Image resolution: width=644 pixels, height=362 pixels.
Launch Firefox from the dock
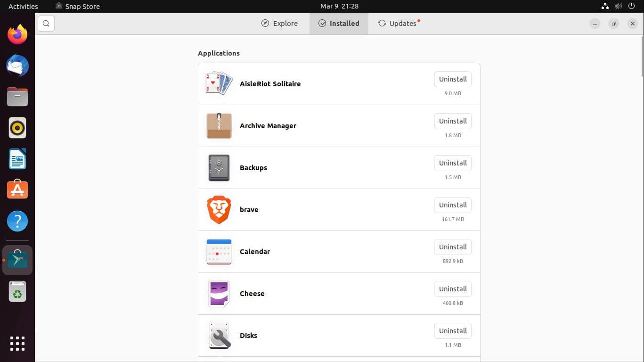pos(17,33)
